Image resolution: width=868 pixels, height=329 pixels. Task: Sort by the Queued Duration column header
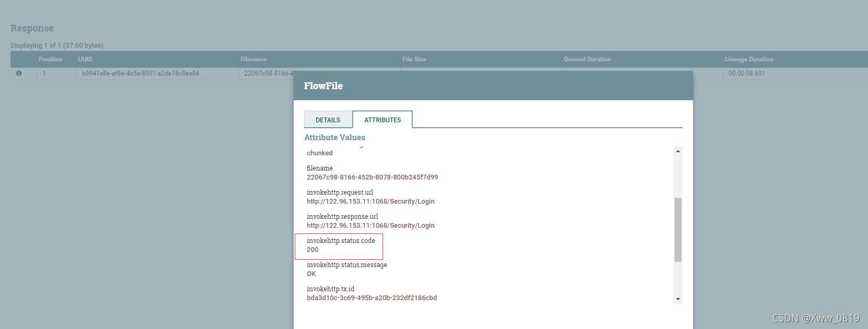pos(587,59)
